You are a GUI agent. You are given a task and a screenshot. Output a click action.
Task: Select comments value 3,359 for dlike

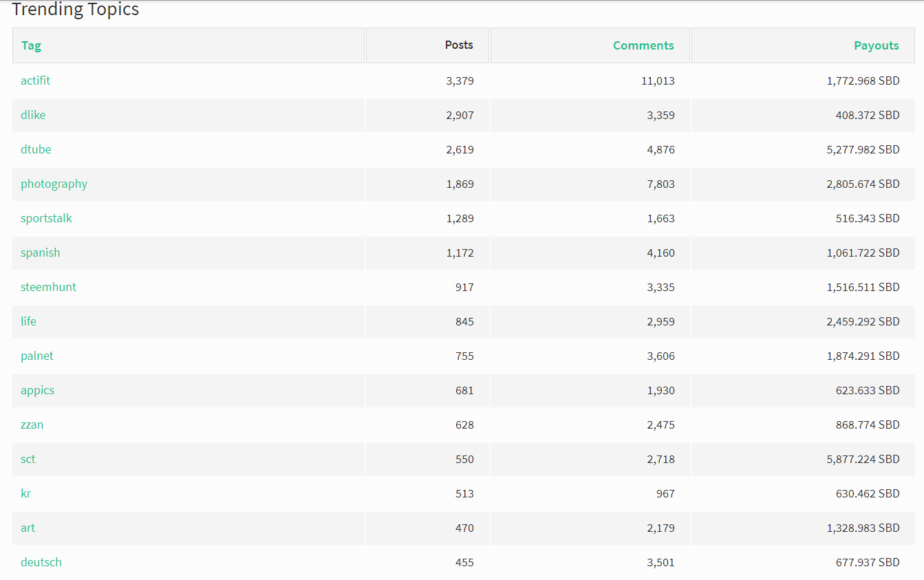[660, 115]
